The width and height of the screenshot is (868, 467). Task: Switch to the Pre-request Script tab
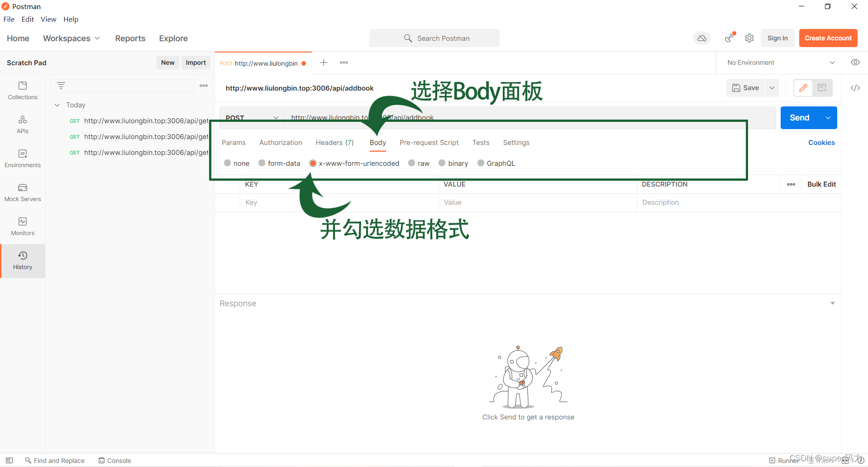tap(429, 143)
